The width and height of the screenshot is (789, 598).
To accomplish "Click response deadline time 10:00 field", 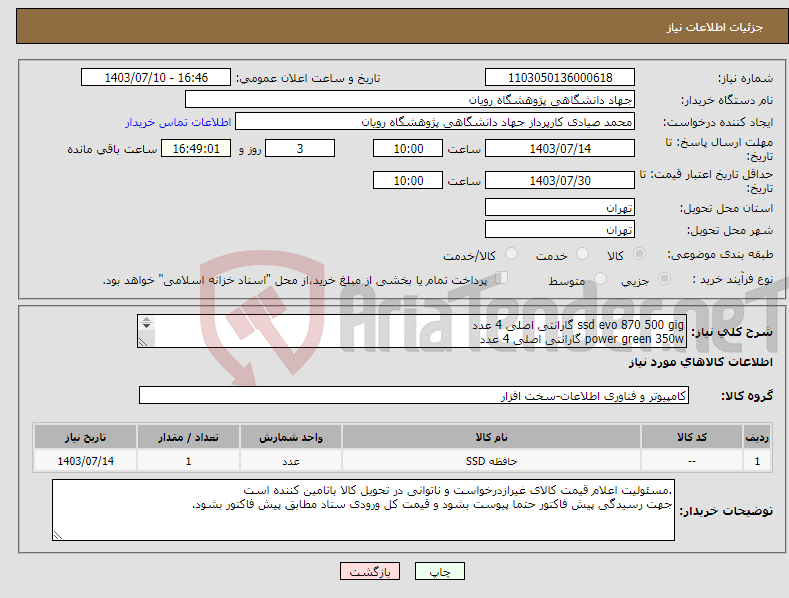I will point(408,148).
